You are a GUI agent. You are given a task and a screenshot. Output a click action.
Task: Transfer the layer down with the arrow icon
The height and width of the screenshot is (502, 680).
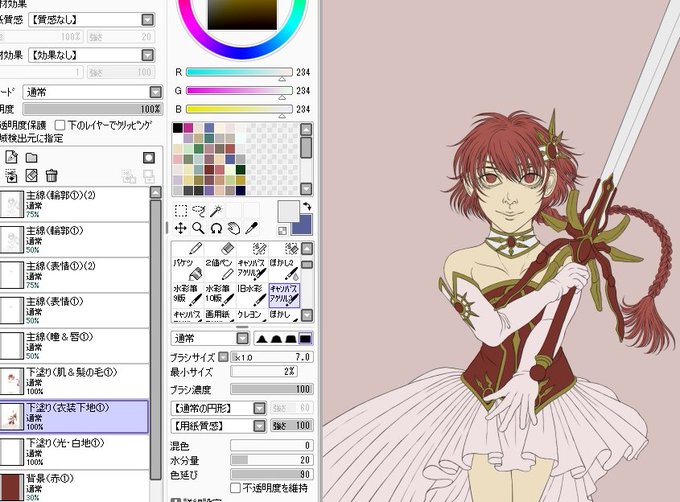pos(11,176)
